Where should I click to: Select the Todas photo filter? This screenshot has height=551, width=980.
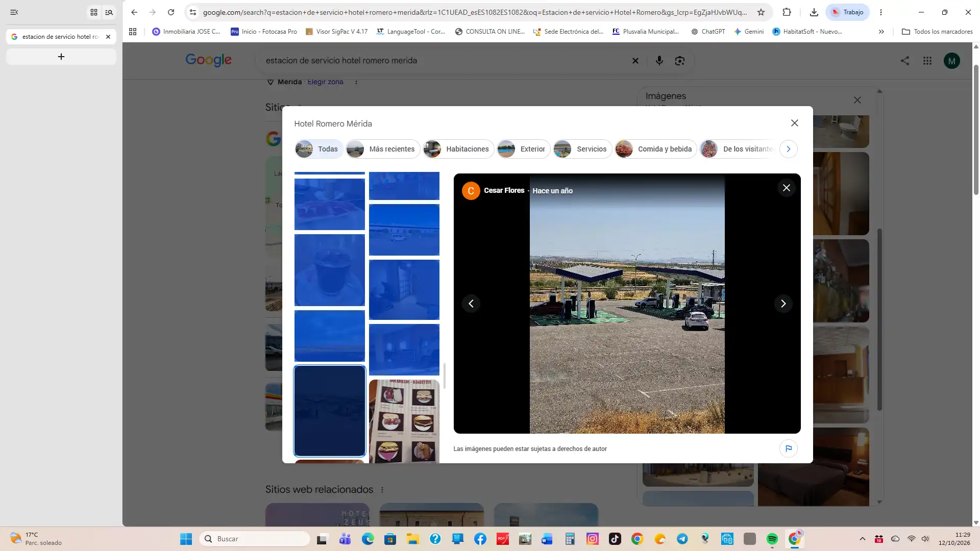[319, 149]
